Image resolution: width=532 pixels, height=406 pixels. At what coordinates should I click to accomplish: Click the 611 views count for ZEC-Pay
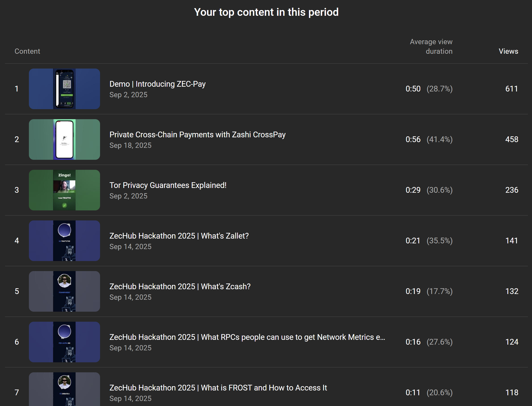coord(511,89)
